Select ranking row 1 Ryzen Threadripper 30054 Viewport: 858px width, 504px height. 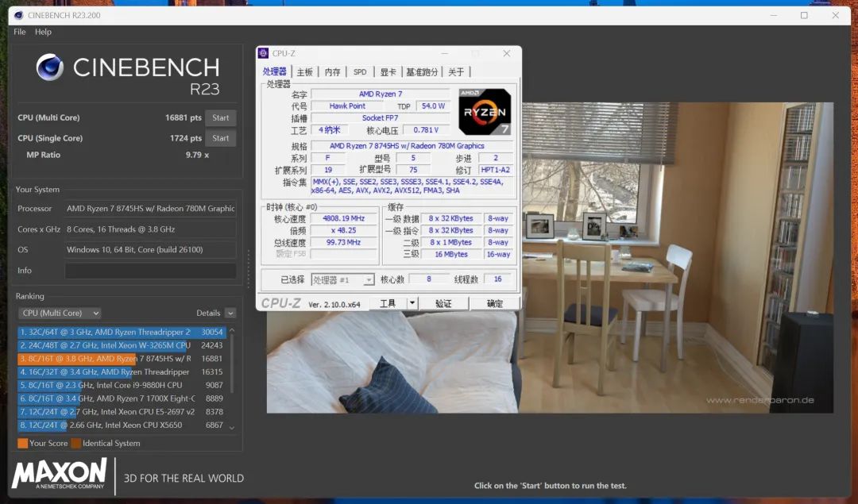click(x=122, y=332)
